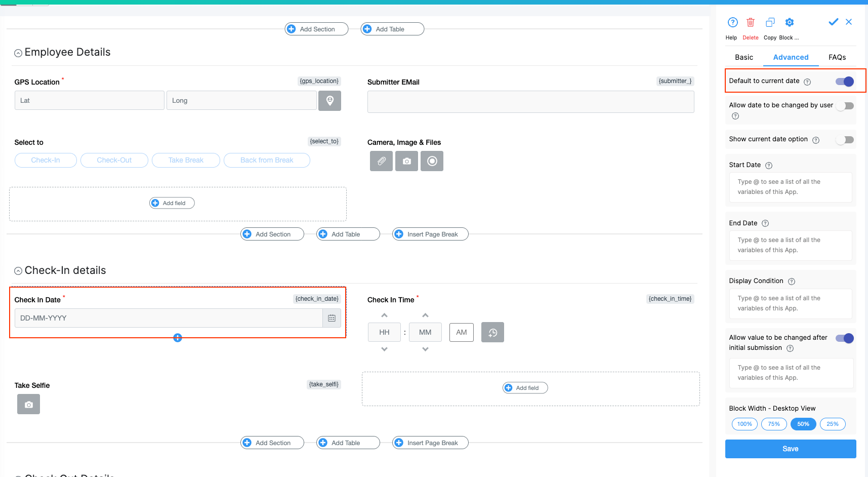
Task: Click Add Table above Employee Details
Action: click(x=392, y=29)
